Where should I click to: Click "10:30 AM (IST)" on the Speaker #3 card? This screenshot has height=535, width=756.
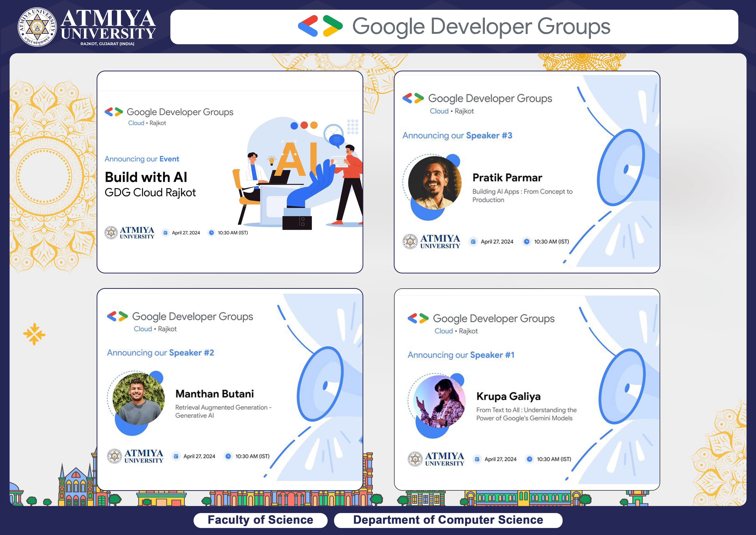(x=551, y=242)
